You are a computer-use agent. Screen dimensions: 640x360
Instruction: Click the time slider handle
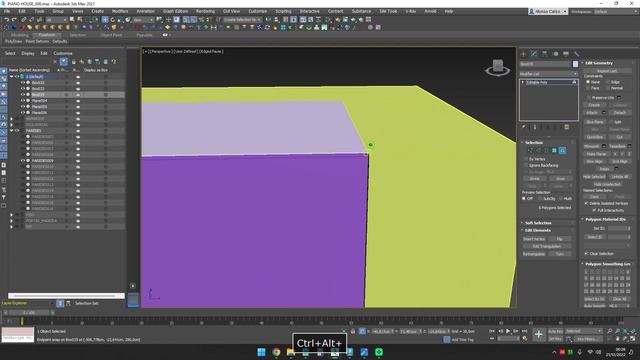tap(29, 312)
